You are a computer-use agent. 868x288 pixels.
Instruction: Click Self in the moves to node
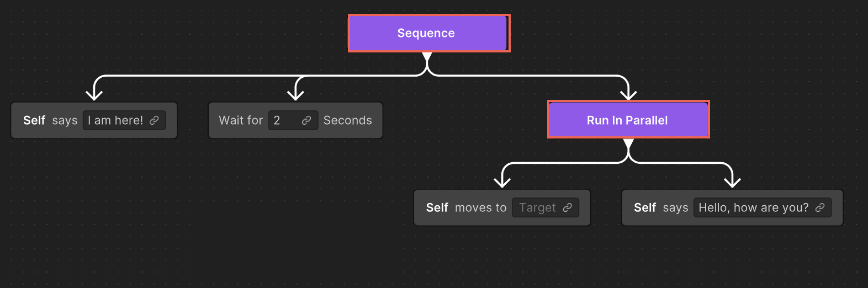pyautogui.click(x=437, y=207)
